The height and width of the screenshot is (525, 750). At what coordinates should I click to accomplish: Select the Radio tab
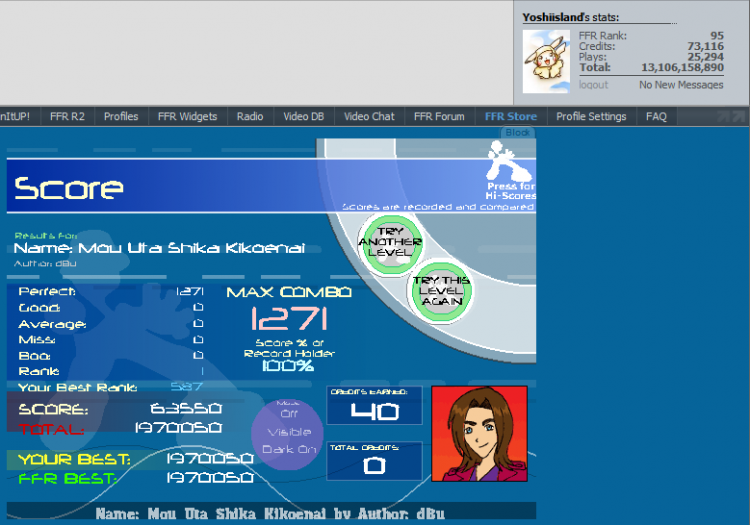click(x=250, y=116)
